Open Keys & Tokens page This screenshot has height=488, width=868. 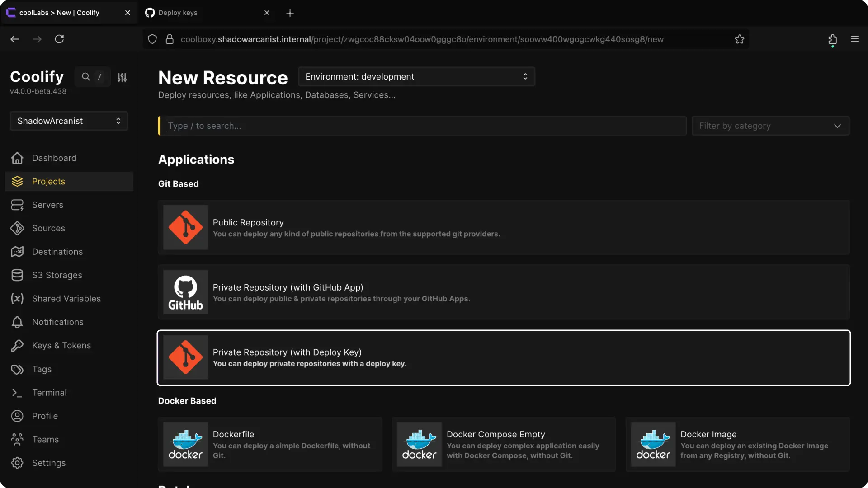click(x=61, y=345)
